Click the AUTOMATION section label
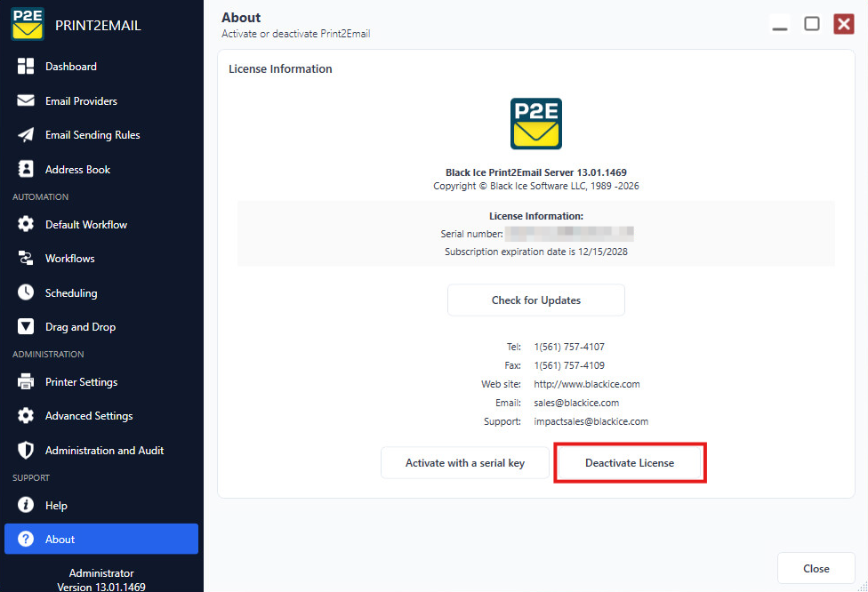The height and width of the screenshot is (592, 868). coord(40,197)
